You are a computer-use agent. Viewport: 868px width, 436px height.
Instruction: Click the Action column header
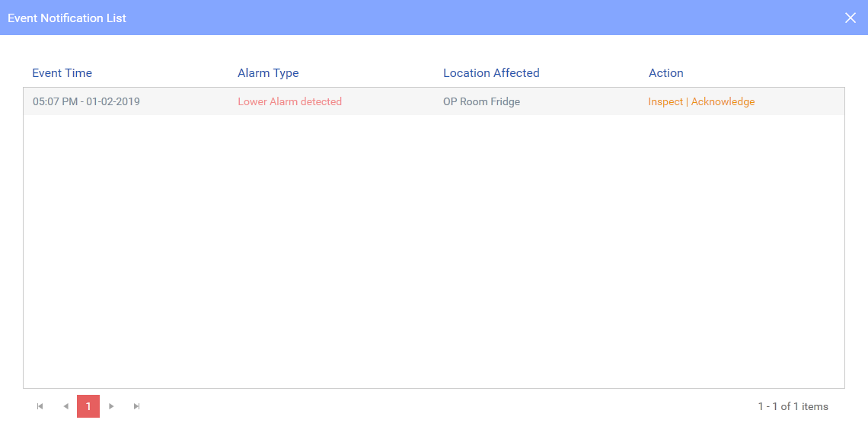click(x=665, y=73)
